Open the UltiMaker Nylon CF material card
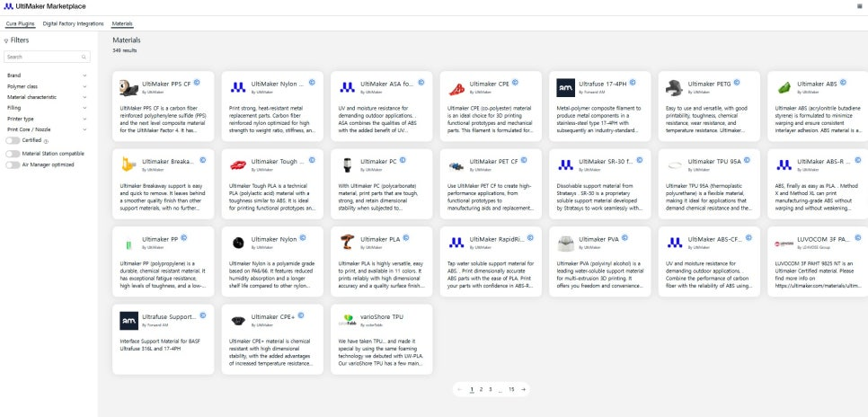Viewport: 868px width, 417px height. click(x=272, y=106)
